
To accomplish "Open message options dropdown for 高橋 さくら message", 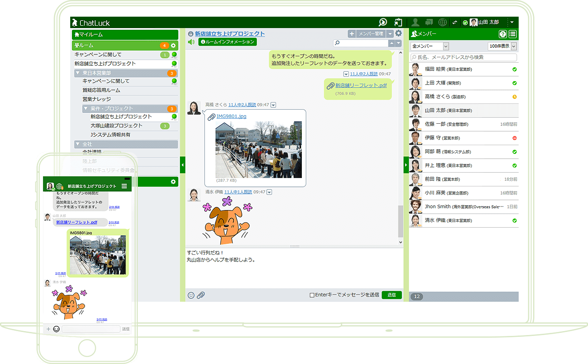I will pos(273,105).
